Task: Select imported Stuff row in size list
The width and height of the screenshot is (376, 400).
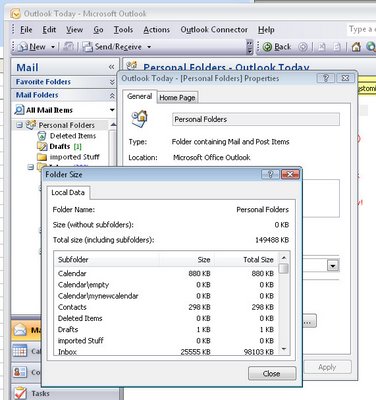Action: (x=166, y=341)
